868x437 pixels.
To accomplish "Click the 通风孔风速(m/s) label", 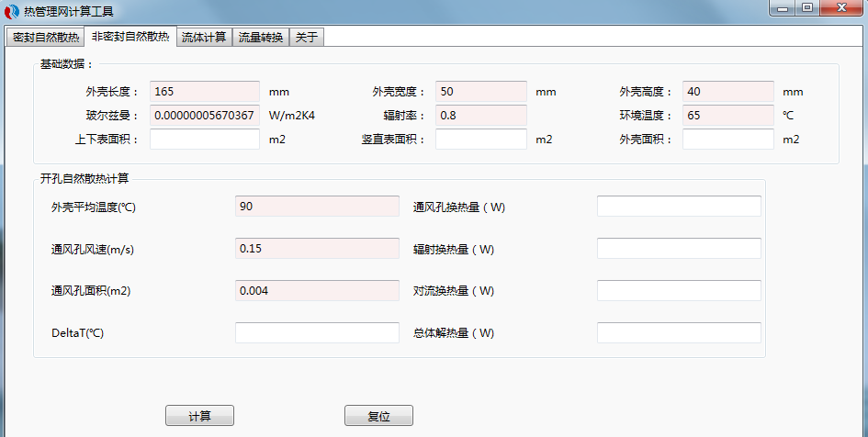I will click(x=93, y=250).
